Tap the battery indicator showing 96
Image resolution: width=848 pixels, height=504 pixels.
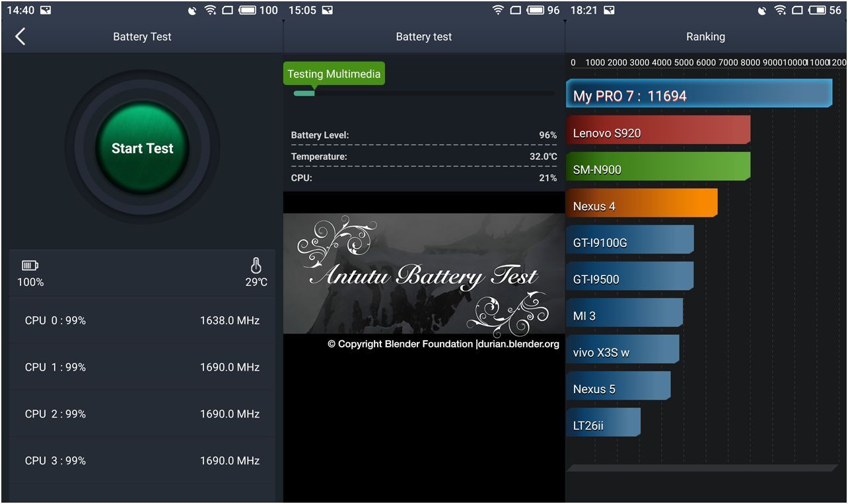click(x=536, y=10)
